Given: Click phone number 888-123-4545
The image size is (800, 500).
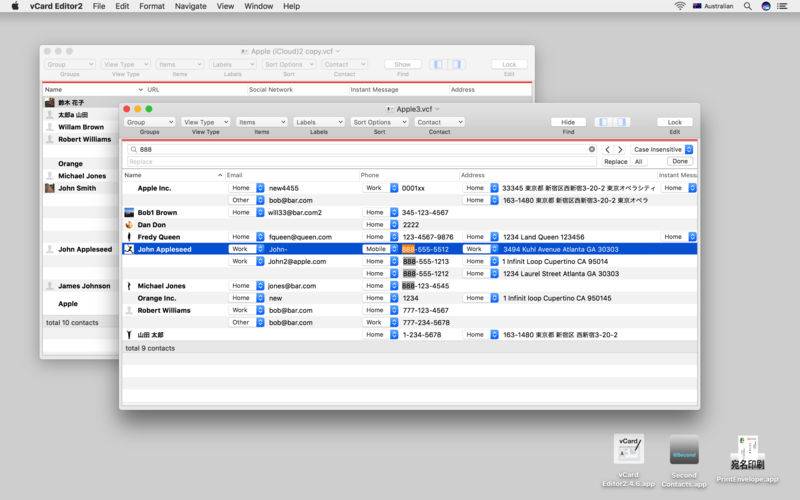Looking at the screenshot, I should pos(426,286).
